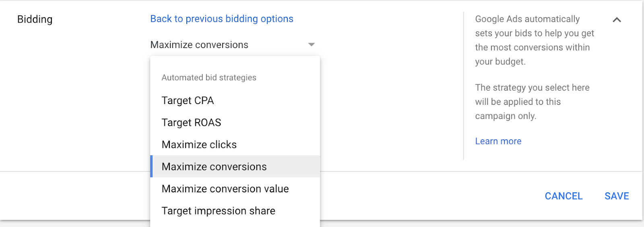
Task: Choose the highlighted Maximize conversions list option
Action: pos(214,167)
